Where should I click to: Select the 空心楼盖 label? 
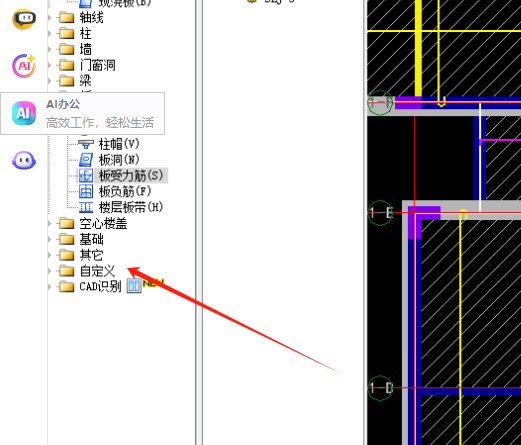click(103, 223)
